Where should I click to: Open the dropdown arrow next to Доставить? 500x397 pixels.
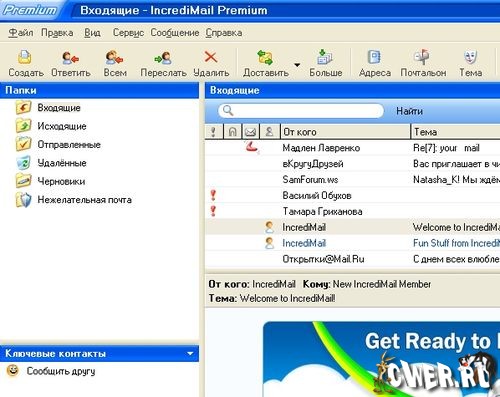(x=297, y=65)
